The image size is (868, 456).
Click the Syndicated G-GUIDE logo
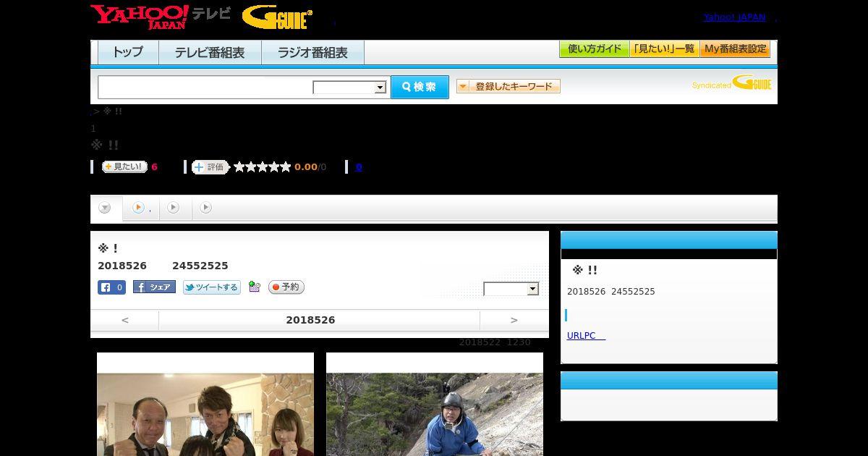click(x=732, y=83)
